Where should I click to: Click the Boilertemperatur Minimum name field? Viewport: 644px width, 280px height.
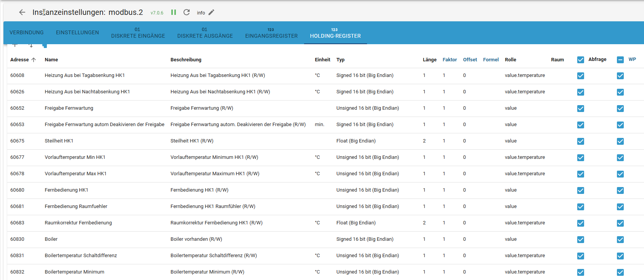pos(74,272)
